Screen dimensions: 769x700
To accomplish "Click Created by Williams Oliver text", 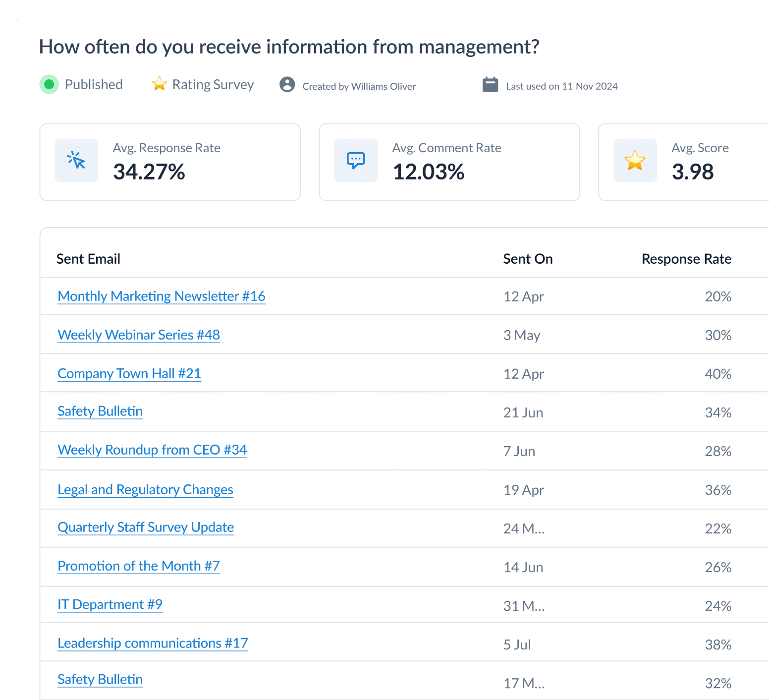I will pos(359,86).
